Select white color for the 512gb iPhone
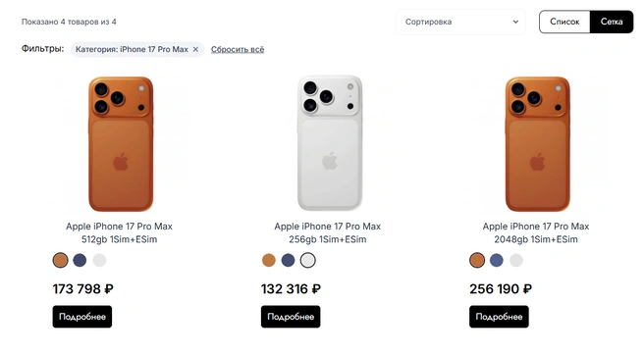 pyautogui.click(x=99, y=260)
